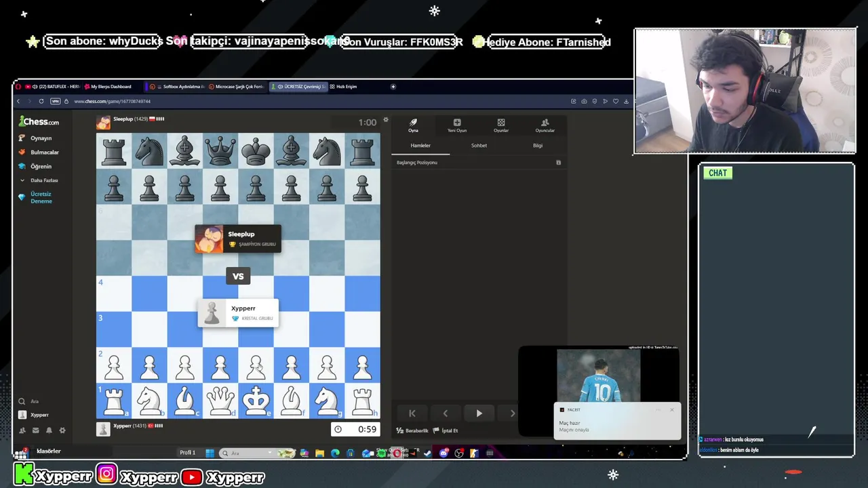
Task: Click the FACEIT Maç hazır notification
Action: (617, 422)
